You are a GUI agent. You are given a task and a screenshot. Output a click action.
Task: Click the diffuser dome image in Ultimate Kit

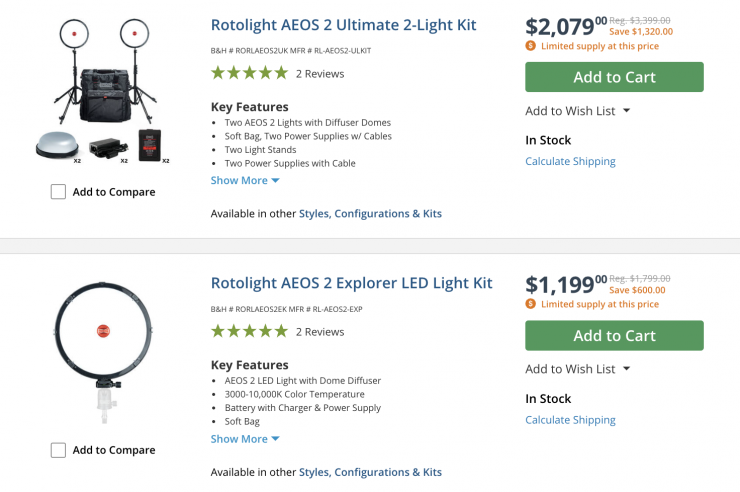point(58,146)
